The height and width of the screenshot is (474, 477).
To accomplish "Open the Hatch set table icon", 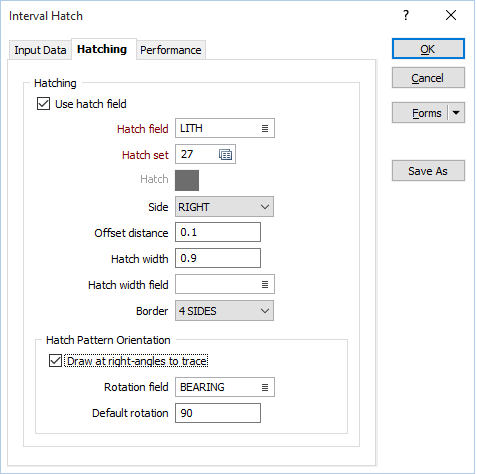I will coord(225,154).
